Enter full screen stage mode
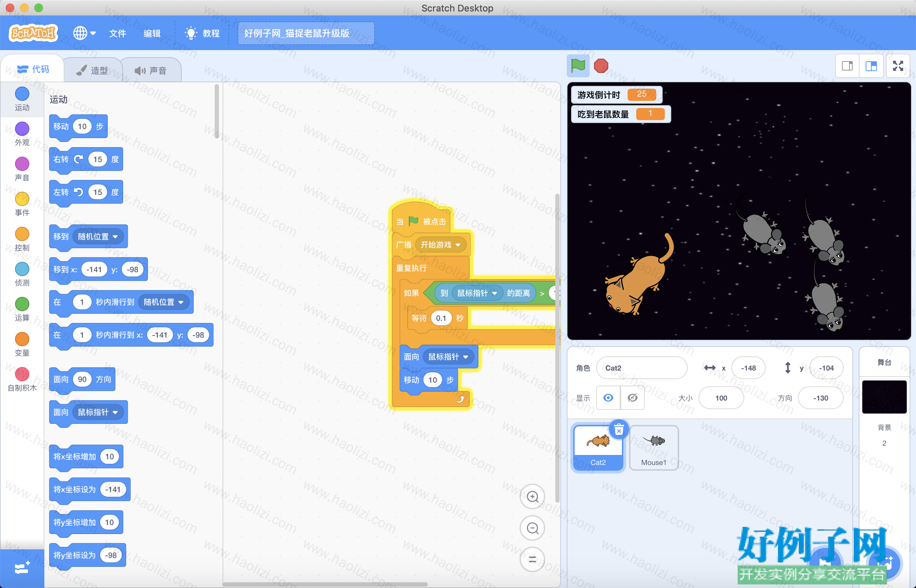This screenshot has height=588, width=916. click(898, 66)
